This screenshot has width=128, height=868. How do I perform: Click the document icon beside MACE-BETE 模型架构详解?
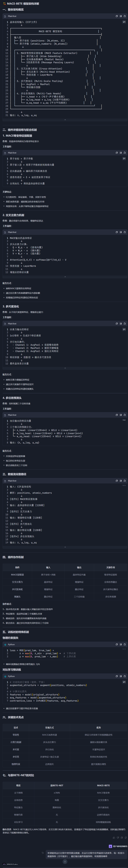[x=4, y=4]
